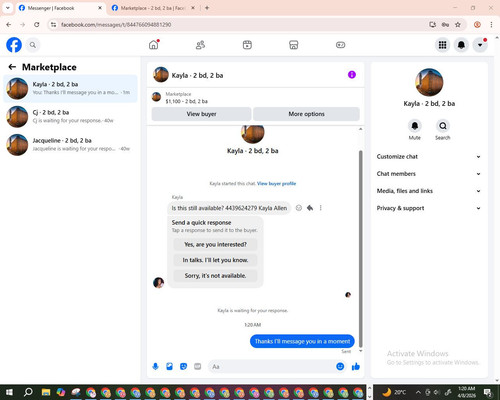Open Chrome profile avatar

click(x=477, y=24)
